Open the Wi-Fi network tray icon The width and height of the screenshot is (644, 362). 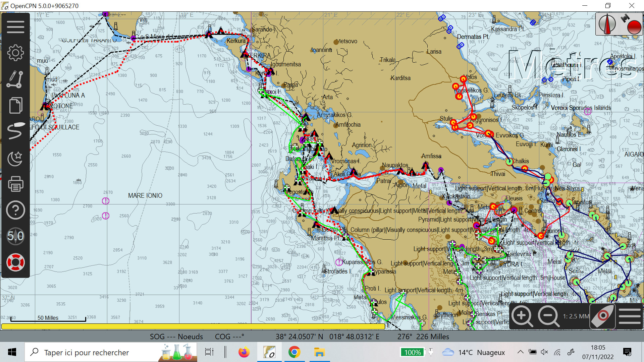(557, 352)
